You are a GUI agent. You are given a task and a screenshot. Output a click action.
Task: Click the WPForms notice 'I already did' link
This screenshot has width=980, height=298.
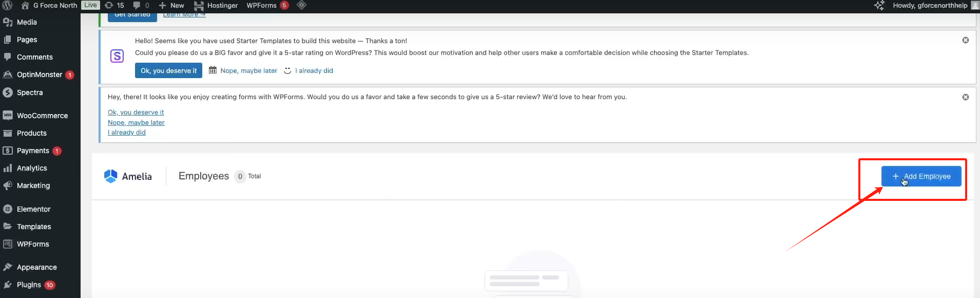pyautogui.click(x=127, y=133)
